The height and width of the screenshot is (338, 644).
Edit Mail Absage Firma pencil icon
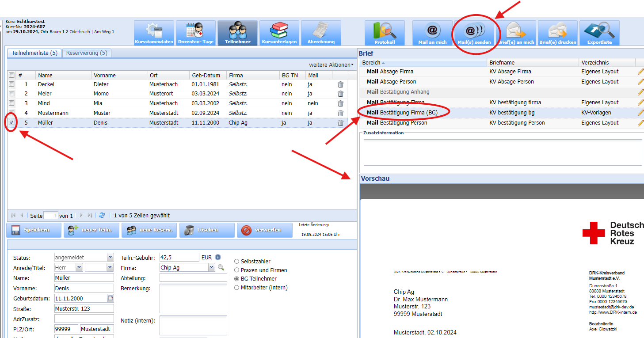(640, 72)
